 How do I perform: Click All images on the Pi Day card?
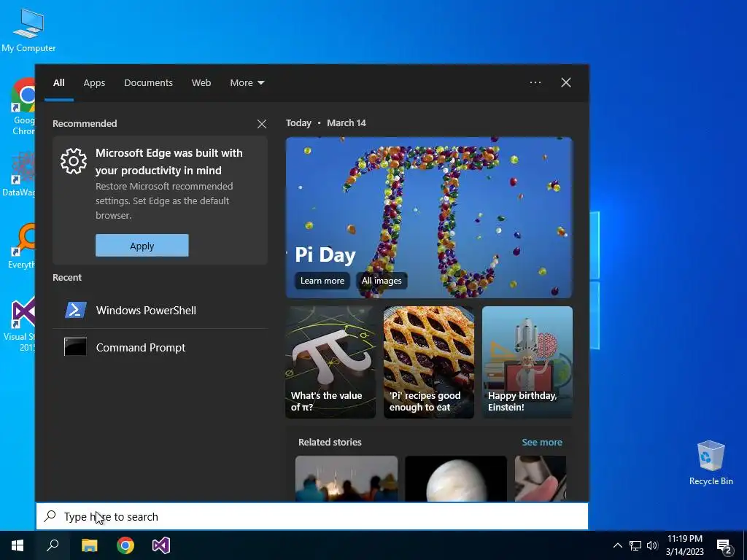click(382, 281)
